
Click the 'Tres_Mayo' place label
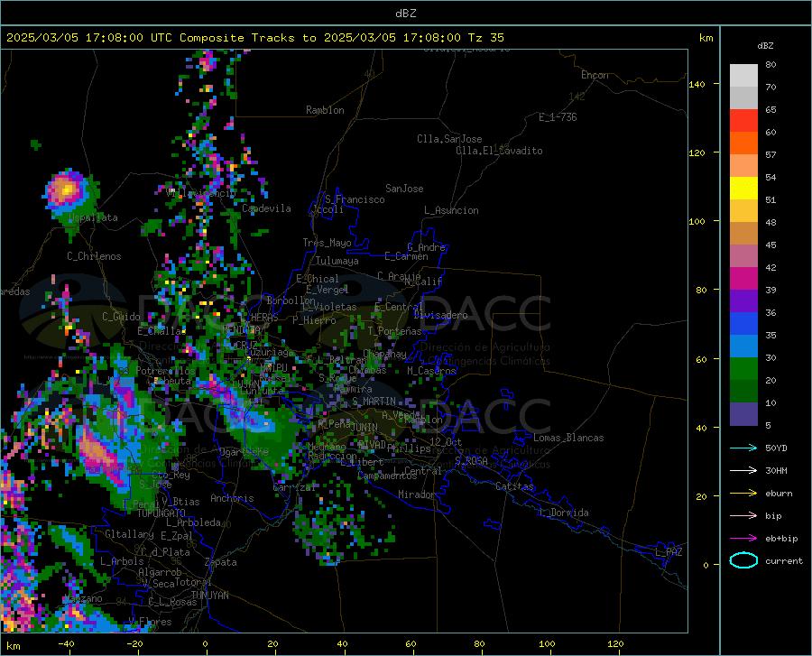click(327, 243)
